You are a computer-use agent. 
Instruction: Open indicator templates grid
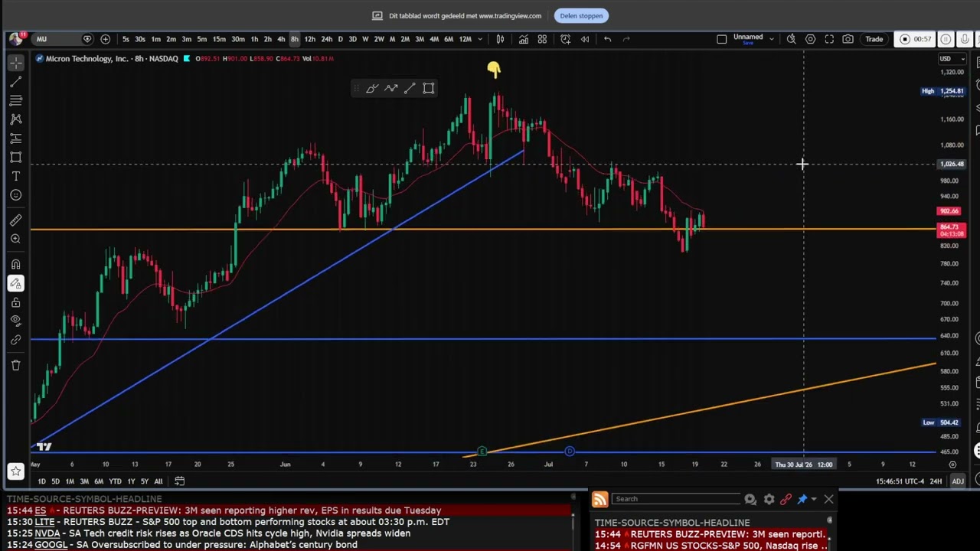(x=542, y=39)
